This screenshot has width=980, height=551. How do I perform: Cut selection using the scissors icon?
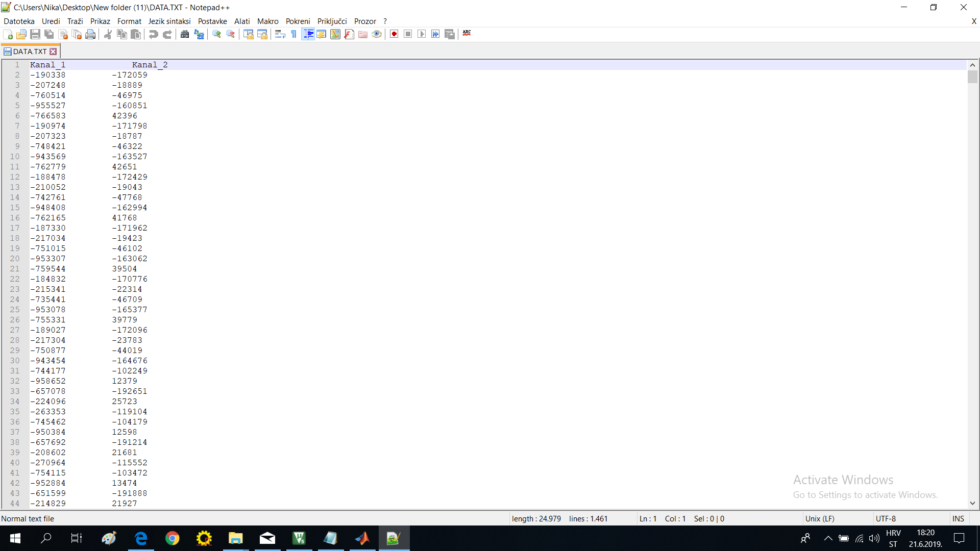pos(108,34)
